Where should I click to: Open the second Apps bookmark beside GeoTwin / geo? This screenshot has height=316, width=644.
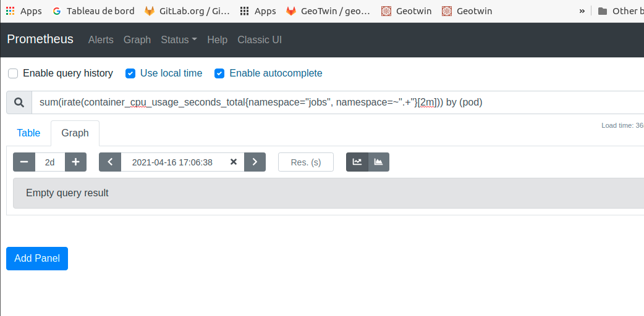258,11
